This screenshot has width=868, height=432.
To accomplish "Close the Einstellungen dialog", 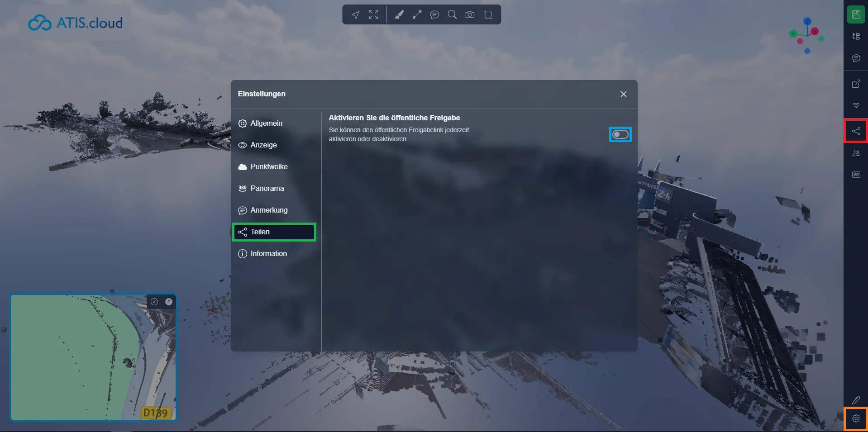I will (x=623, y=94).
